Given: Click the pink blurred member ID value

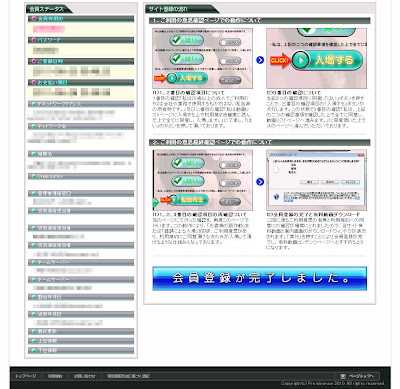Looking at the screenshot, I should click(49, 29).
